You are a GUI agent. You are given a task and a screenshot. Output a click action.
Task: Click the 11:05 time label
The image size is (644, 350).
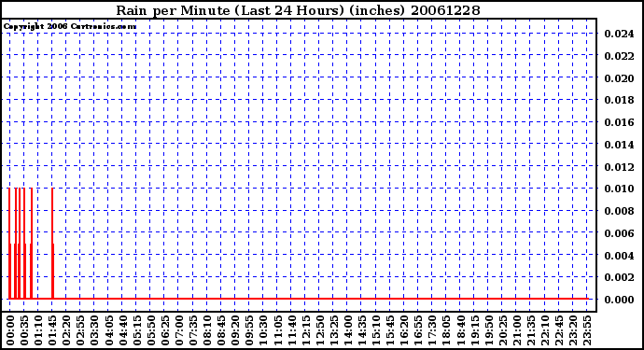pyautogui.click(x=277, y=330)
